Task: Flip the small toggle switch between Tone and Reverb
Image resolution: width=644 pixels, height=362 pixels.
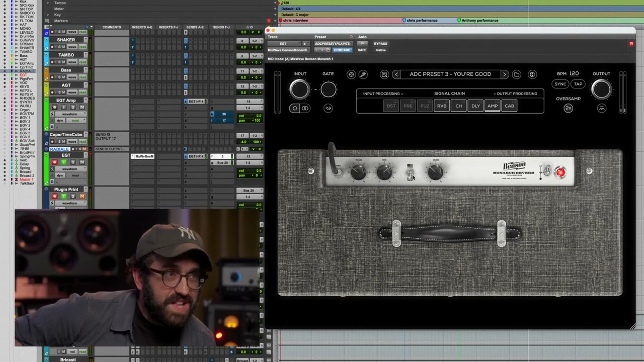Action: (410, 173)
